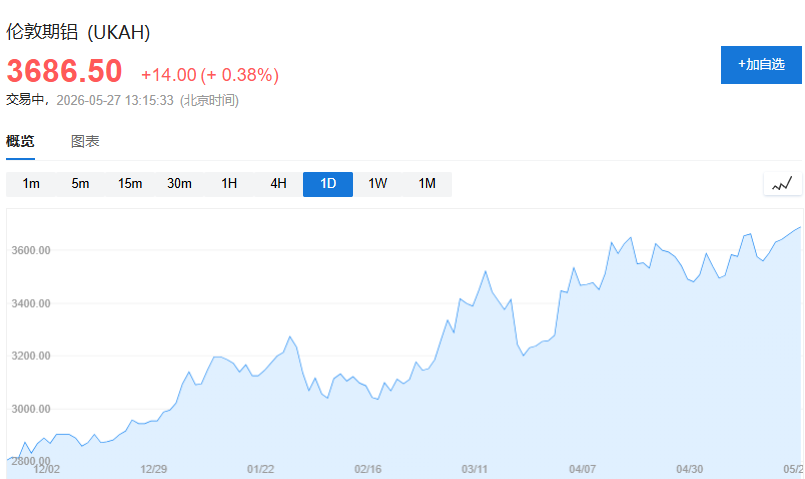Click the 01/22 date axis label
Screen dimensions: 805x479
pyautogui.click(x=260, y=469)
